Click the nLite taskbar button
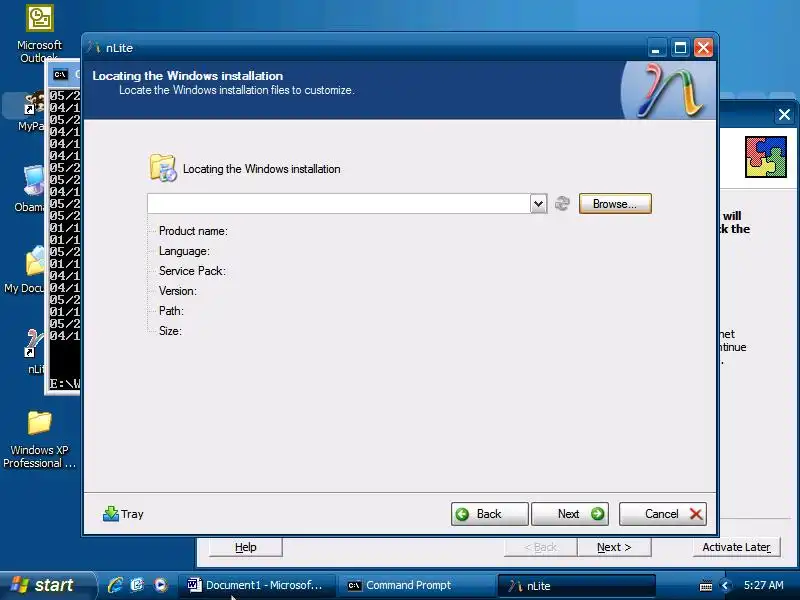The height and width of the screenshot is (600, 800). tap(576, 585)
